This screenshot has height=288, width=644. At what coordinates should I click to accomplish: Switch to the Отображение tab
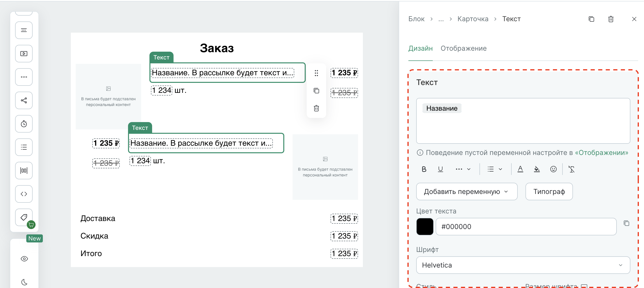click(463, 48)
